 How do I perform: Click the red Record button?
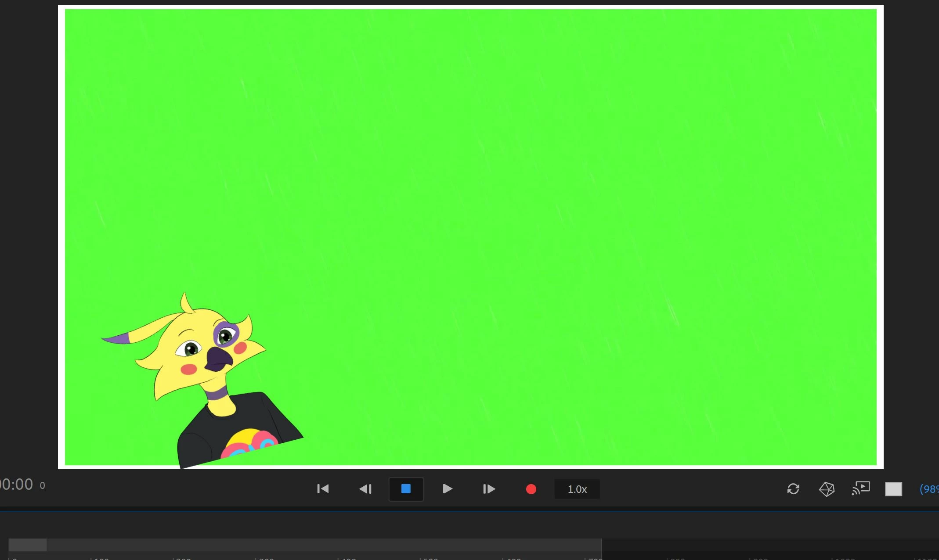[x=531, y=489]
